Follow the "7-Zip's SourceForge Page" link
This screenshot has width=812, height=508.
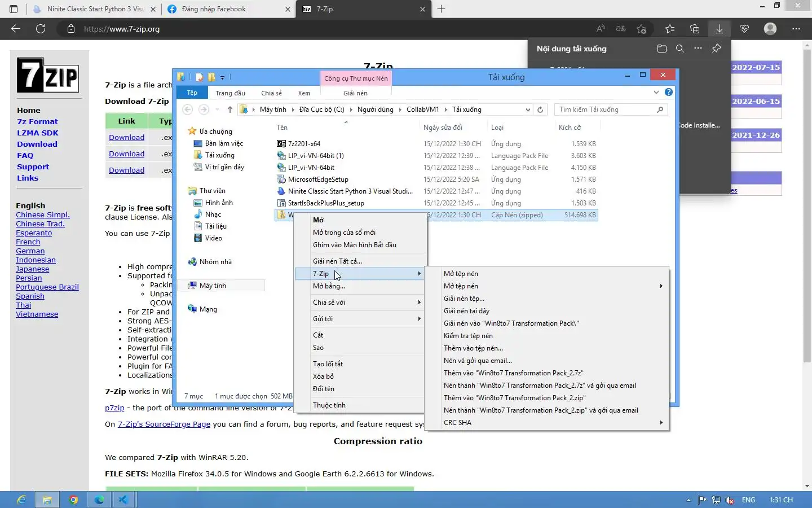pos(164,424)
